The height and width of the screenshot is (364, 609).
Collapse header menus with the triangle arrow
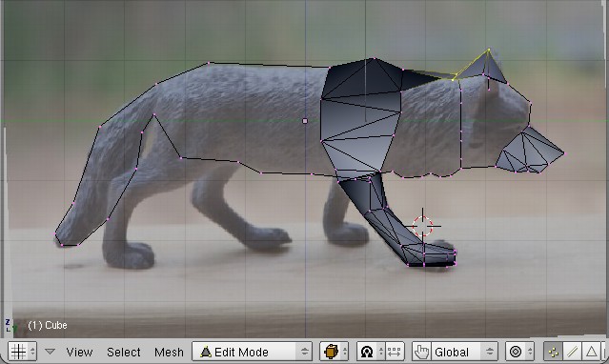pyautogui.click(x=50, y=352)
